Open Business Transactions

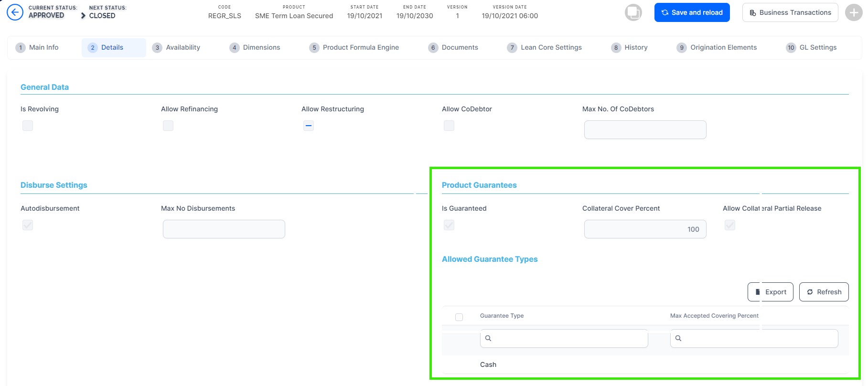pyautogui.click(x=790, y=12)
